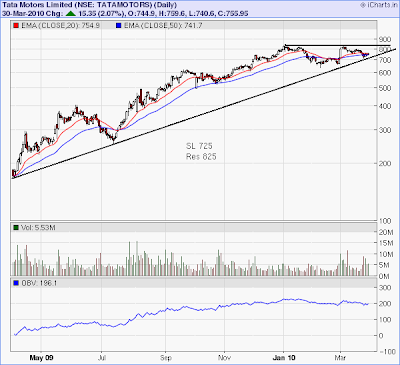Click the Res 825 annotation
This screenshot has height=365, width=400.
point(201,157)
